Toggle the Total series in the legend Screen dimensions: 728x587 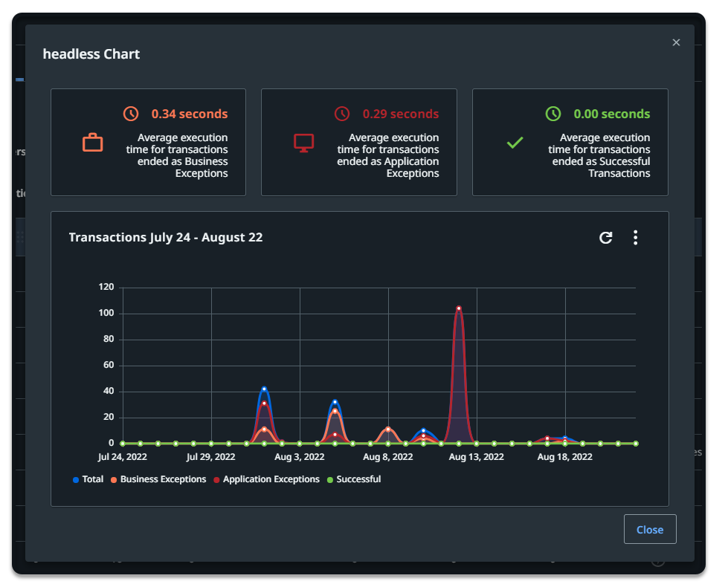[x=88, y=479]
